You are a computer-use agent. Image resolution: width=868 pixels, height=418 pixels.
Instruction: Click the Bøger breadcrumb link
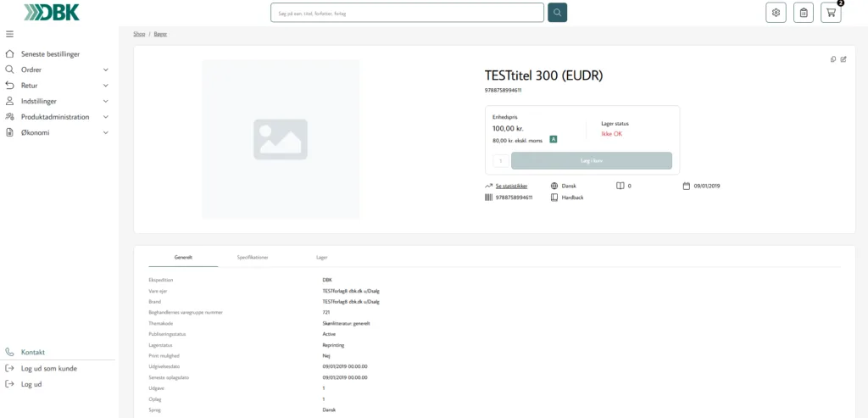click(160, 34)
